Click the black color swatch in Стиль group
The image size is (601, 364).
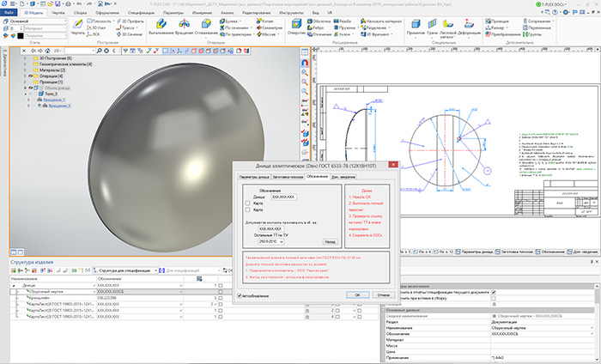[x=21, y=36]
